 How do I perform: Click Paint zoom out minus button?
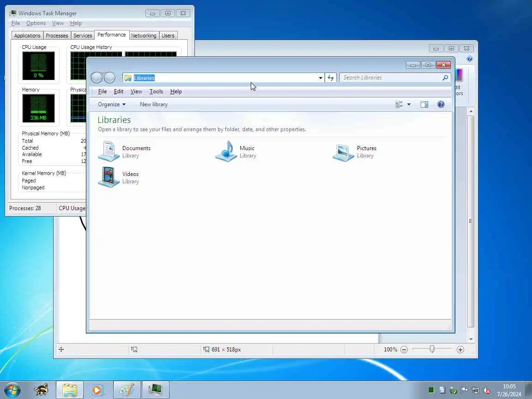[404, 350]
